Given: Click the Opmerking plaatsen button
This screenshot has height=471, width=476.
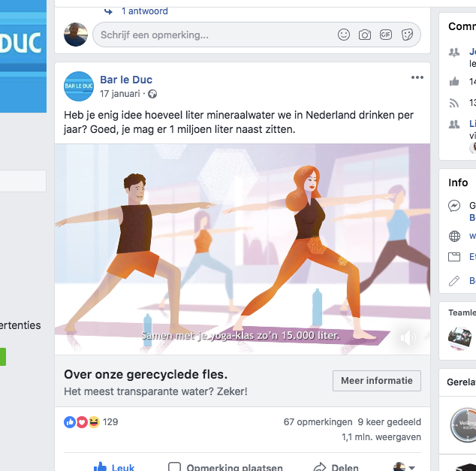Looking at the screenshot, I should tap(225, 466).
